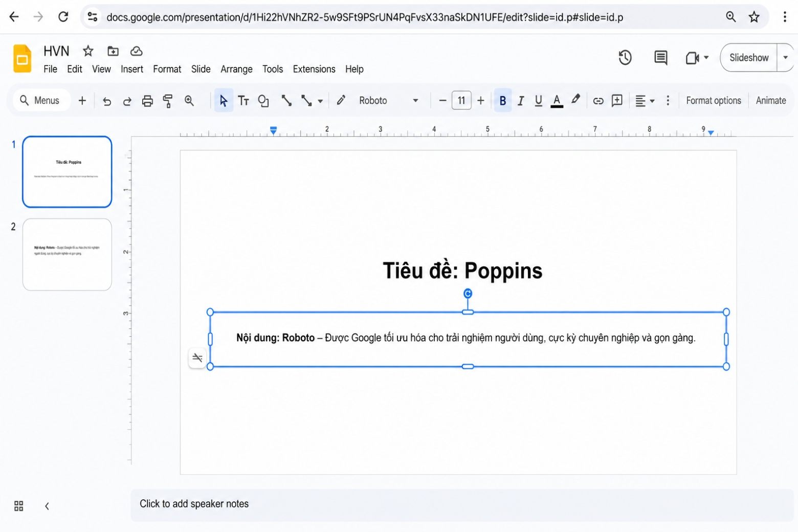Open the Help menu

354,69
